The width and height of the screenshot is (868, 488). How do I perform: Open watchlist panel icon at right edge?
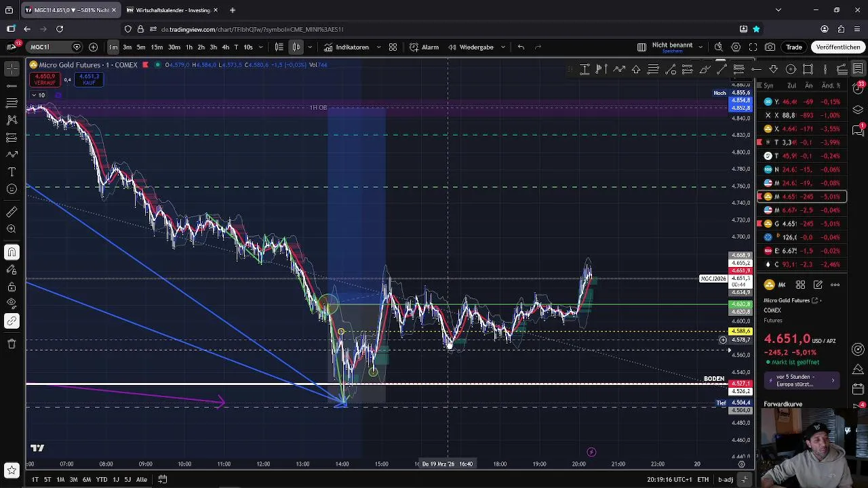(x=858, y=69)
